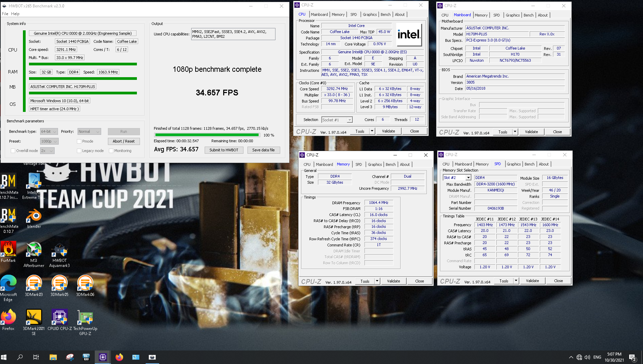Open Microsoft Edge desktop icon
The height and width of the screenshot is (364, 643).
click(x=8, y=288)
